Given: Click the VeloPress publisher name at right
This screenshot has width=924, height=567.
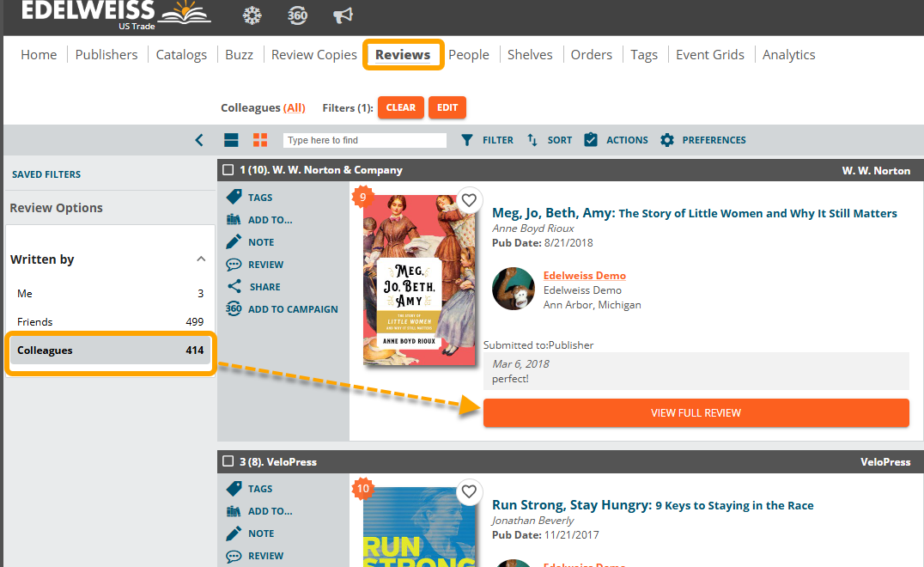Looking at the screenshot, I should point(885,462).
